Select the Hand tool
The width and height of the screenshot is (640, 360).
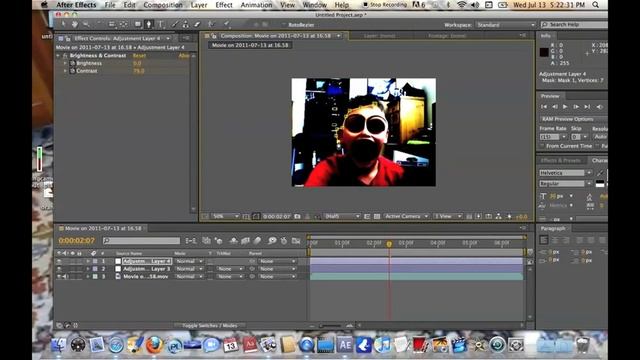click(x=75, y=24)
